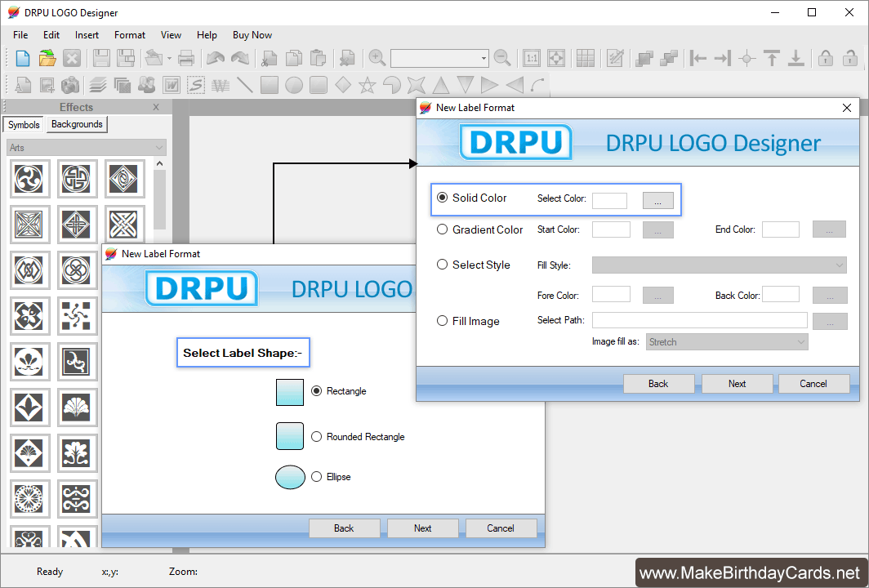The image size is (869, 588).
Task: Select the Solid Color radio button
Action: (443, 198)
